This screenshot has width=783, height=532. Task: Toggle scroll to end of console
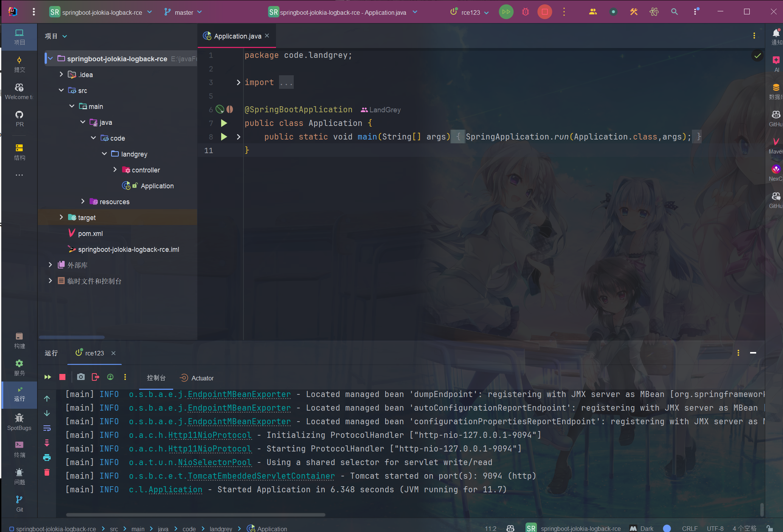[x=47, y=443]
